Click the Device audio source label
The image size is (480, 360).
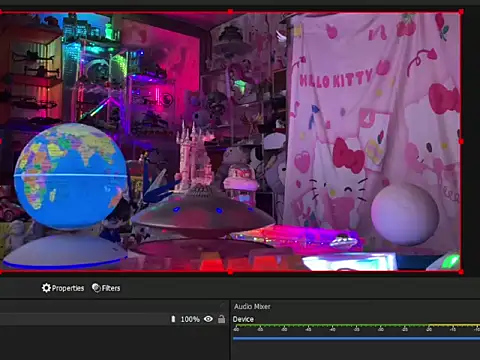click(x=243, y=319)
